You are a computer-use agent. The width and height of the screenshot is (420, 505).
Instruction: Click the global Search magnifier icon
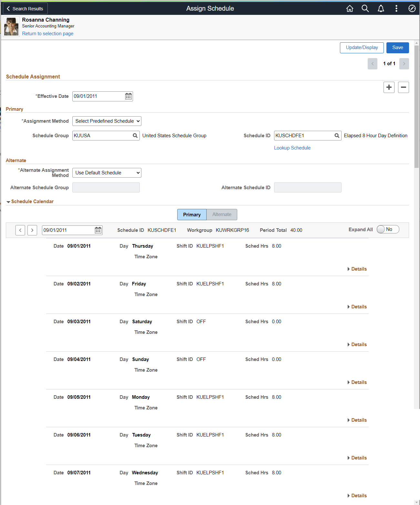(365, 8)
